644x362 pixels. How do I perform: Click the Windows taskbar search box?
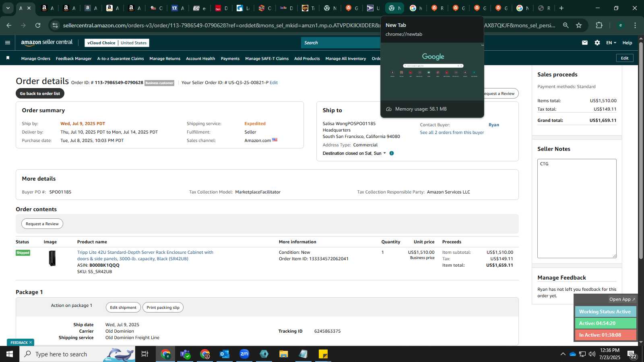[x=77, y=354]
